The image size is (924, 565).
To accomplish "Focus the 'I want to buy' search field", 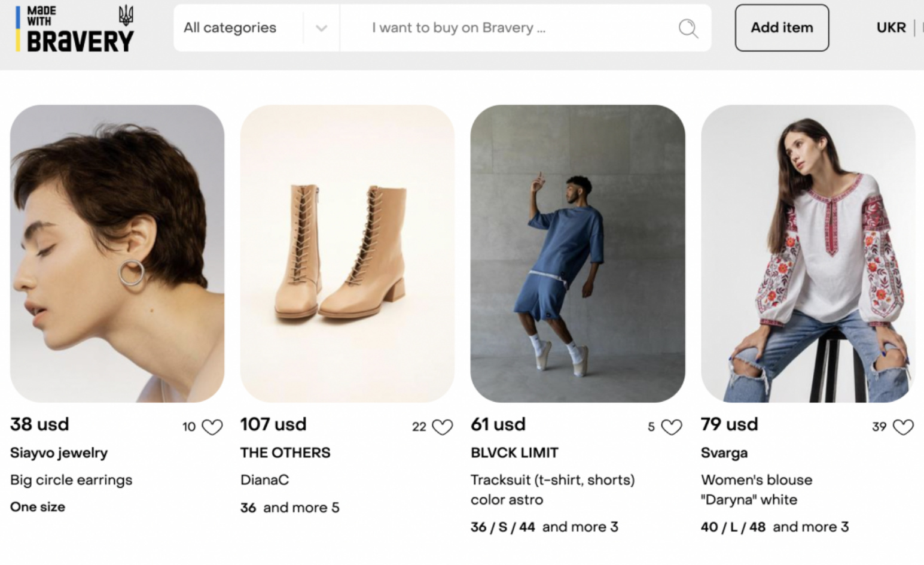I will [508, 28].
